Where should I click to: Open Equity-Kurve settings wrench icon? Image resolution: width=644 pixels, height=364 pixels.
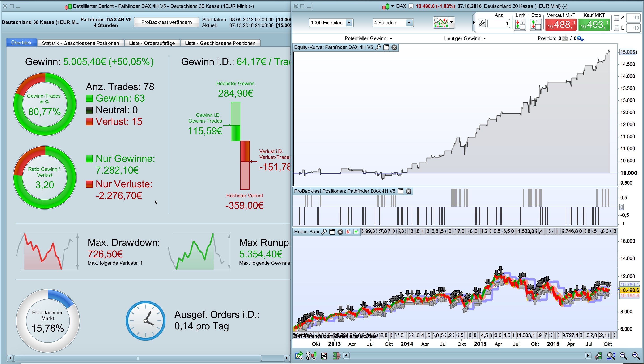[378, 47]
